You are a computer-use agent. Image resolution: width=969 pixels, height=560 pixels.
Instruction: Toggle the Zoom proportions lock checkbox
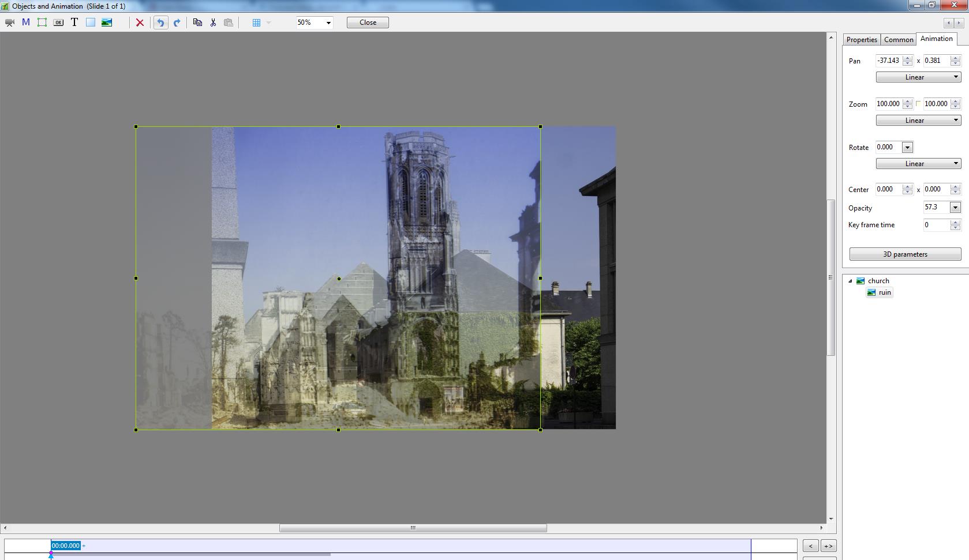pos(918,104)
